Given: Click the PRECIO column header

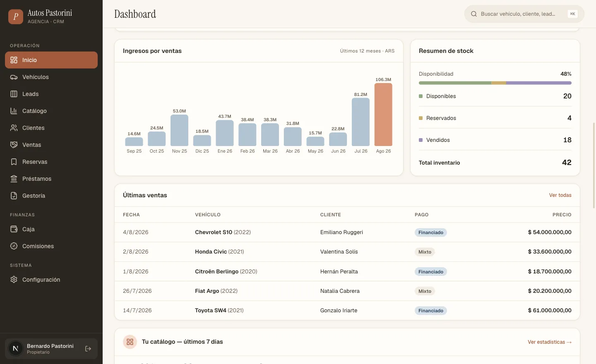Looking at the screenshot, I should pyautogui.click(x=562, y=215).
